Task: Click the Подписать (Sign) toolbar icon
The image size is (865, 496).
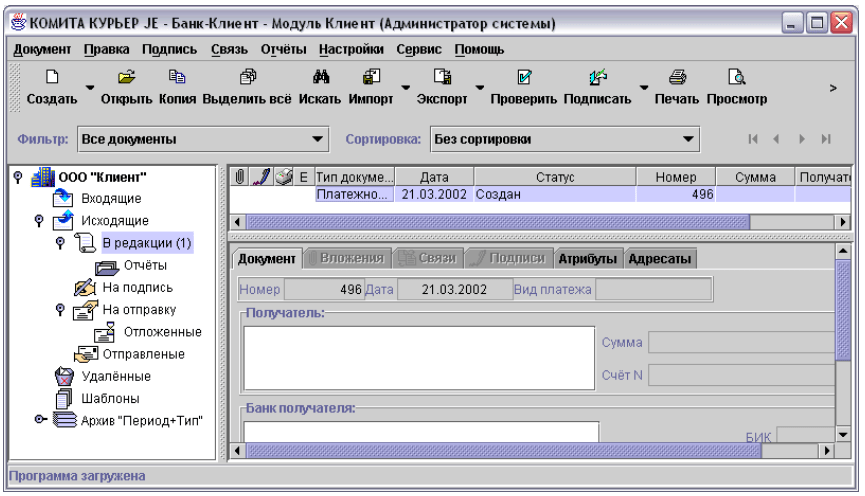Action: pyautogui.click(x=596, y=78)
